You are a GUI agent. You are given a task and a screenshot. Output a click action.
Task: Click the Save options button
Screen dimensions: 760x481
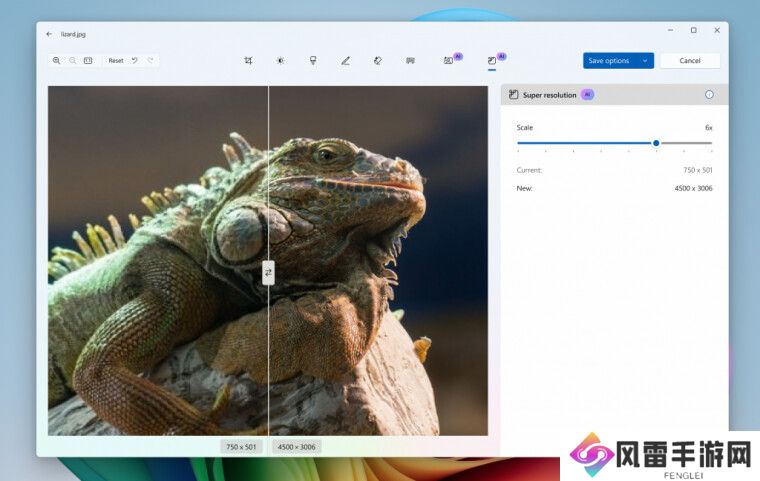point(609,61)
